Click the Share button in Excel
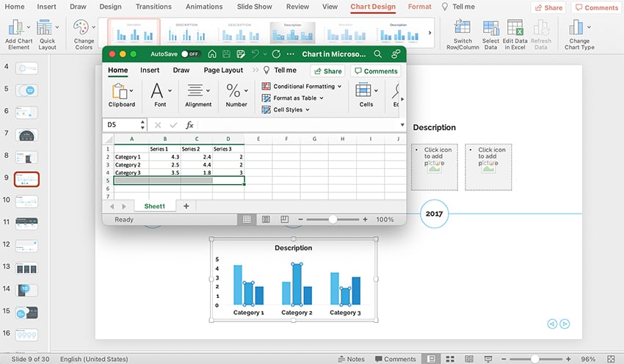 tap(327, 71)
